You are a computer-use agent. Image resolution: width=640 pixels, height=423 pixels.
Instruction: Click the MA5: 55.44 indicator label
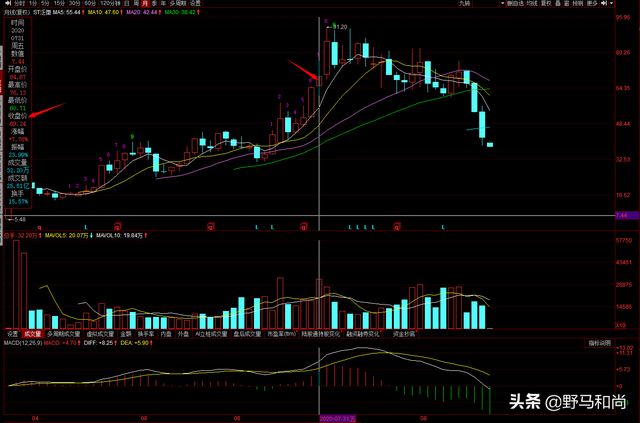pyautogui.click(x=69, y=12)
